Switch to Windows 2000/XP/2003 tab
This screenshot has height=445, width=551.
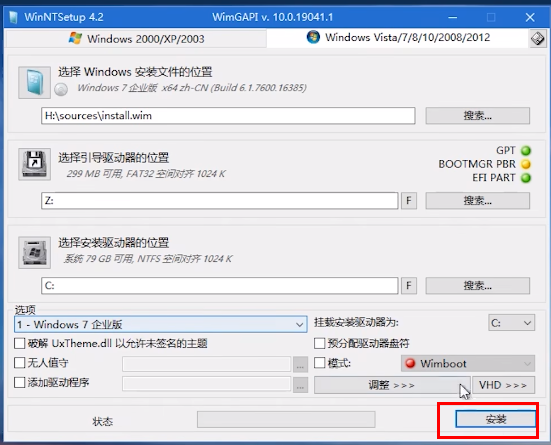pyautogui.click(x=136, y=39)
